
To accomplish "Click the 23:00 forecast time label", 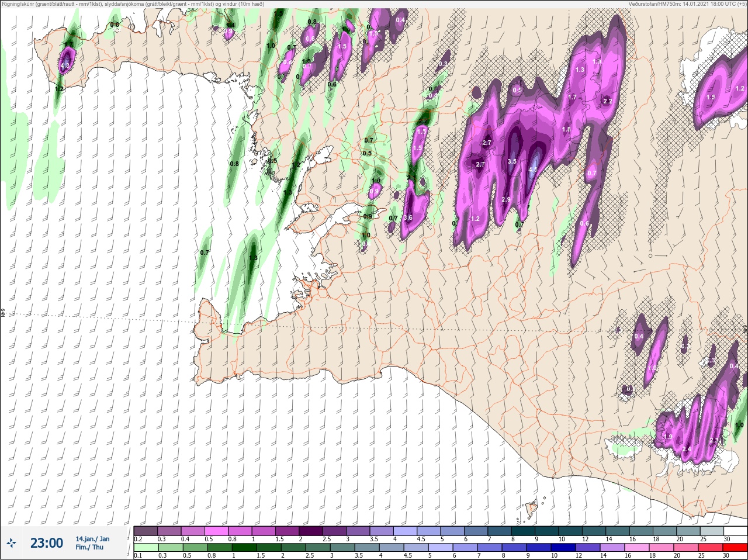I will point(47,543).
